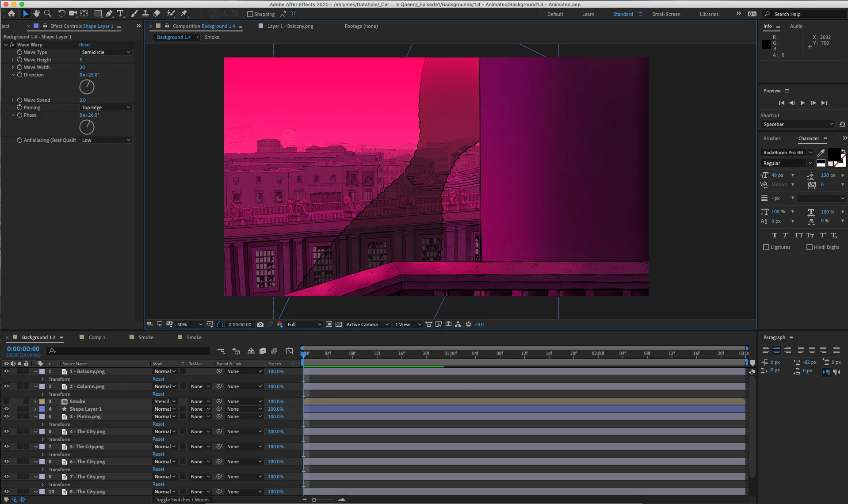Open the viewer magnification 50% dropdown
The height and width of the screenshot is (504, 848).
190,325
